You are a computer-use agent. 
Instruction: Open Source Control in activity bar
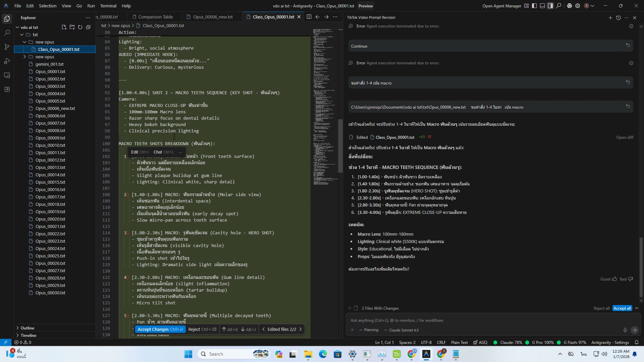pos(7,47)
